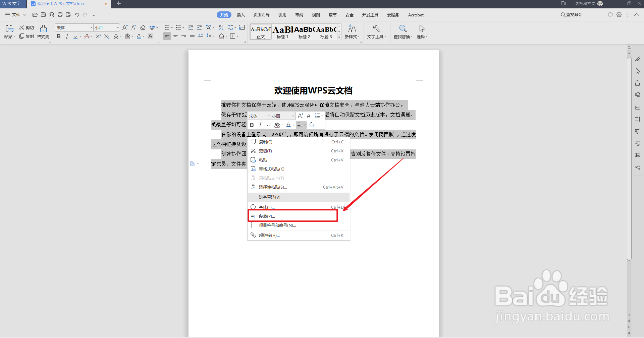
Task: Open the settings gear icon
Action: coord(619,15)
